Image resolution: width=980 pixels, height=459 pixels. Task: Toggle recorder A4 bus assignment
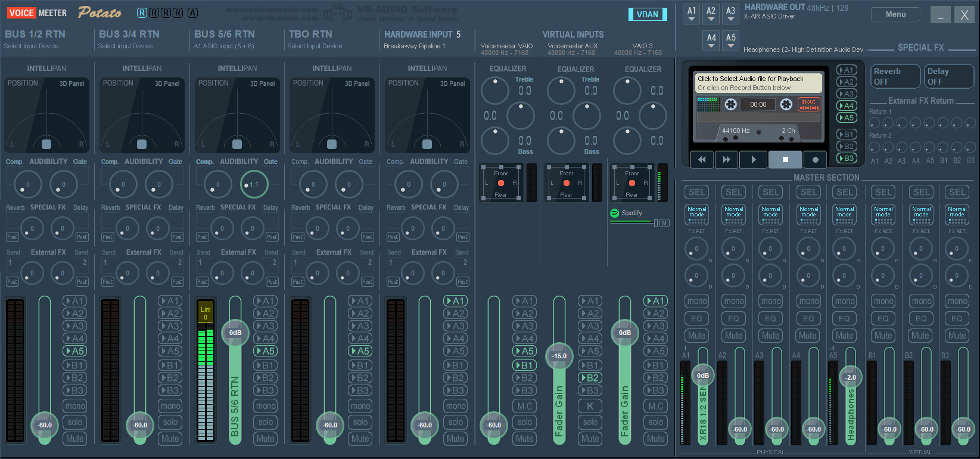(847, 106)
